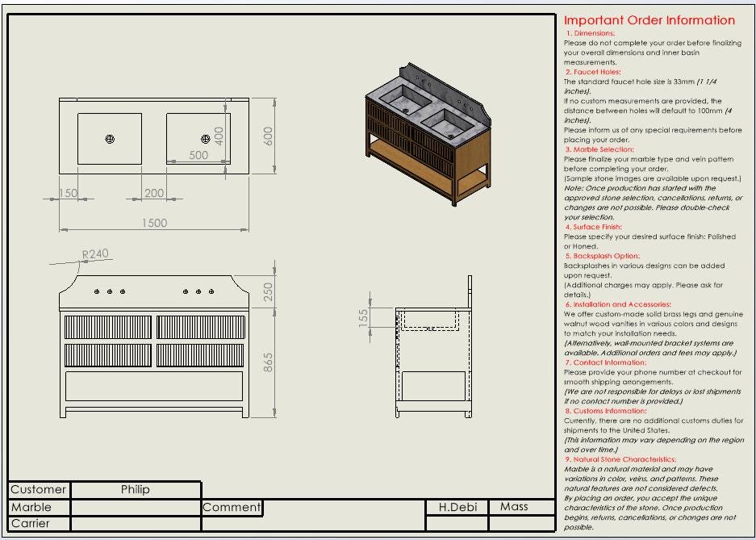Click the 1500 overall width dimension
The width and height of the screenshot is (756, 540).
[x=154, y=223]
